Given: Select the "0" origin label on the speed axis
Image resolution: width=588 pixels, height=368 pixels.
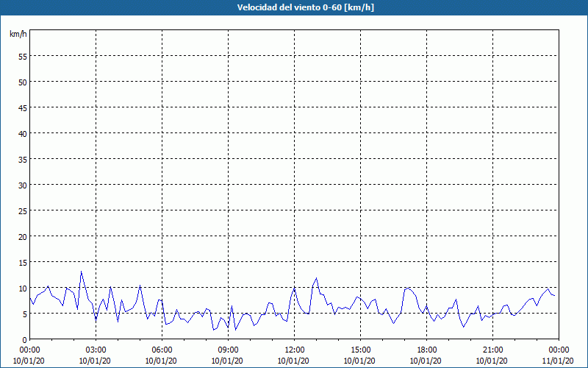Looking at the screenshot, I should coord(25,339).
